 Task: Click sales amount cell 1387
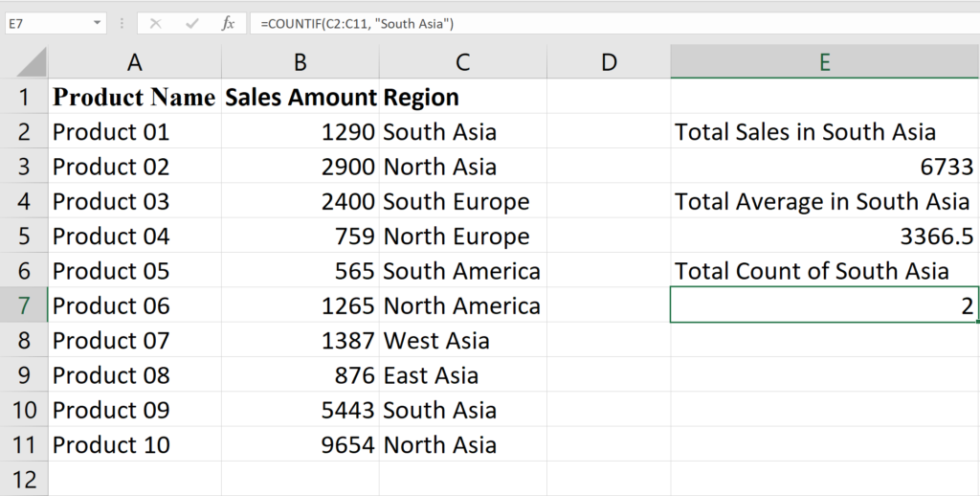(x=300, y=340)
